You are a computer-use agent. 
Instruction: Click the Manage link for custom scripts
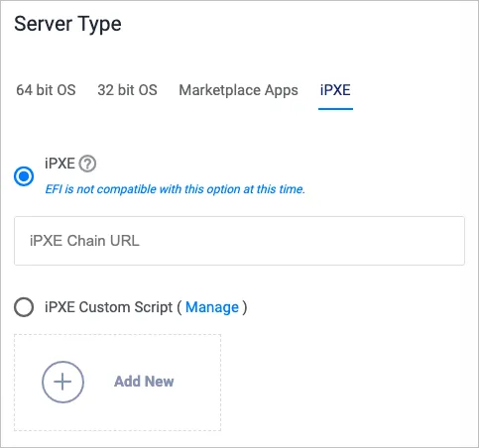212,307
